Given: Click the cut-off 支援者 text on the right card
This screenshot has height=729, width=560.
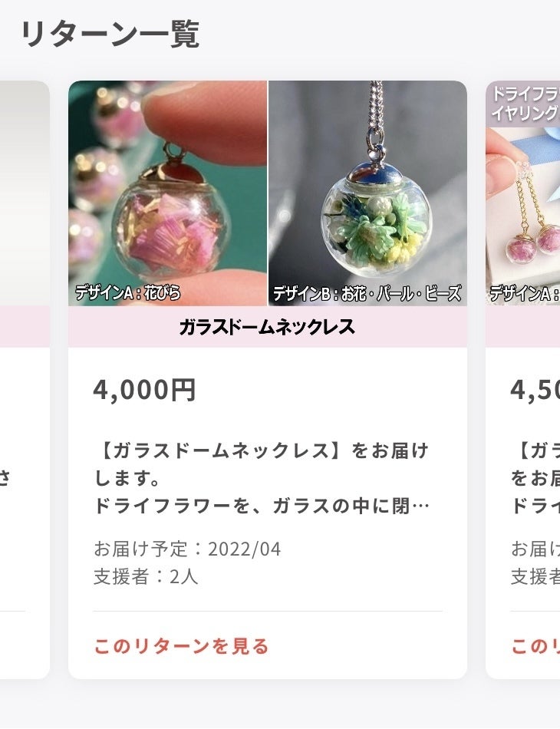Looking at the screenshot, I should tap(535, 576).
